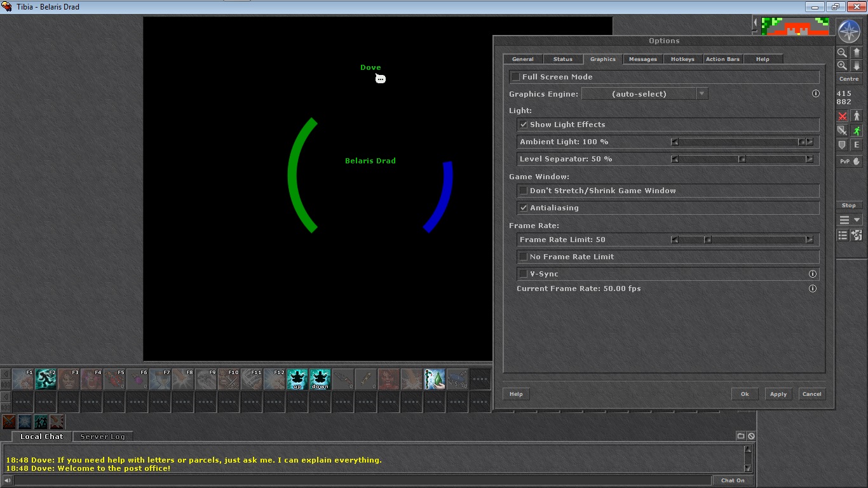Click the Cancel button in Options
Screen dimensions: 868x488
point(811,394)
